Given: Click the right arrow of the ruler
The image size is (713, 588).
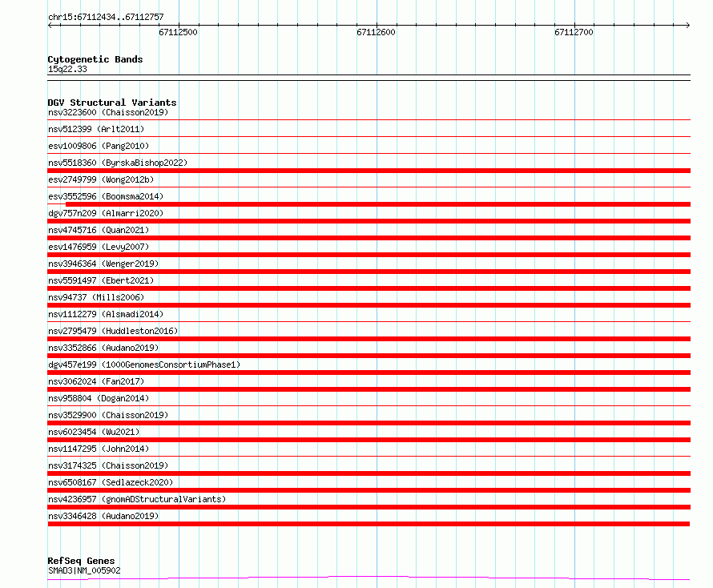Looking at the screenshot, I should click(687, 26).
